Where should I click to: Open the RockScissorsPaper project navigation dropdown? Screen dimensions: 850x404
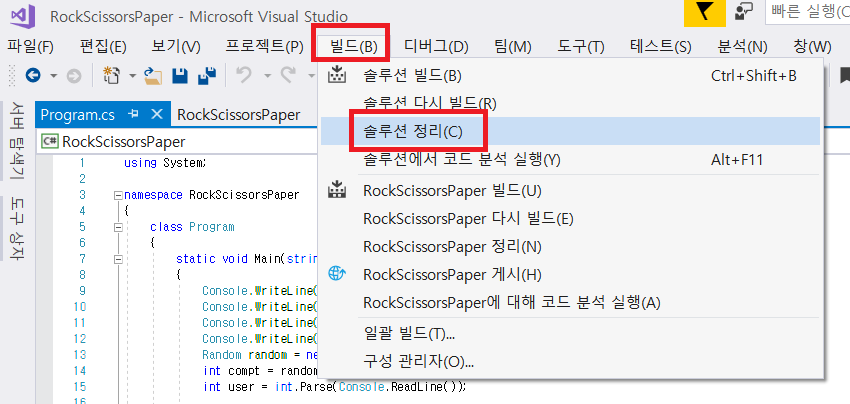pyautogui.click(x=177, y=142)
